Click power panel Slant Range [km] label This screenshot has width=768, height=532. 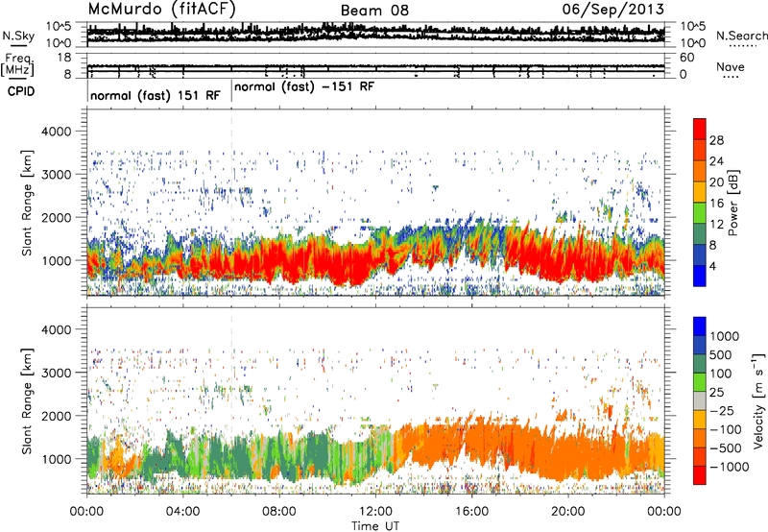(x=28, y=203)
